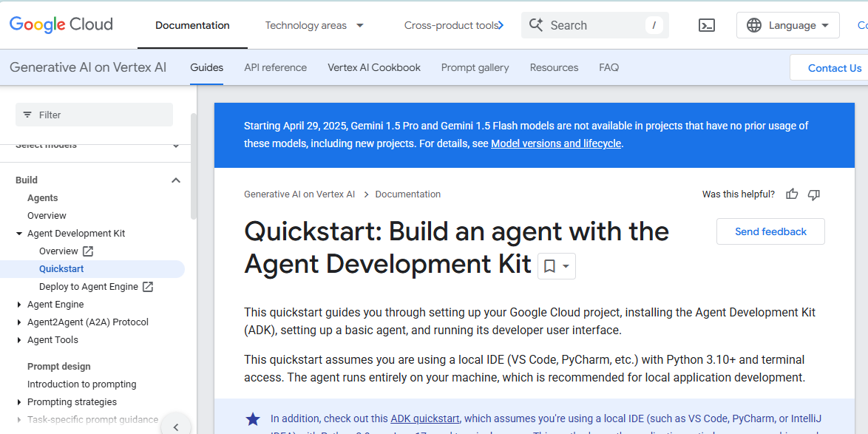Open the Technology areas dropdown
The image size is (868, 434).
pos(314,25)
